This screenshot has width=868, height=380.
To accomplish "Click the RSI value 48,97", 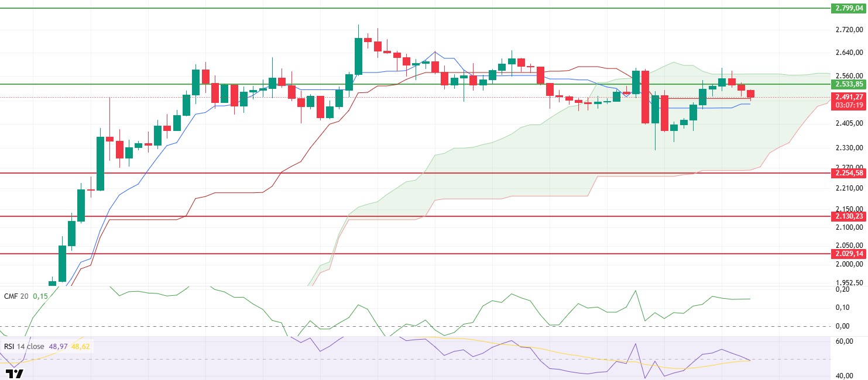I will (58, 346).
